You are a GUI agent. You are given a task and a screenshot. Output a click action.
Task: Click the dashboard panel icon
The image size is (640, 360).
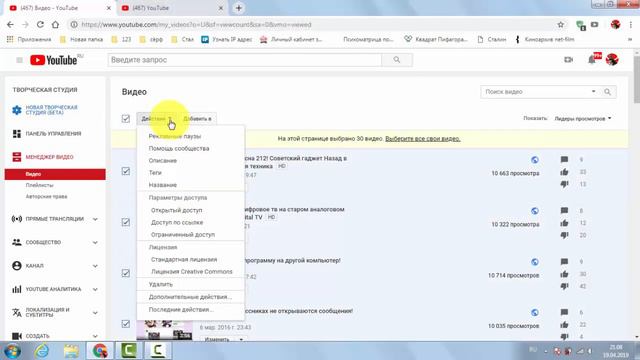pyautogui.click(x=17, y=133)
